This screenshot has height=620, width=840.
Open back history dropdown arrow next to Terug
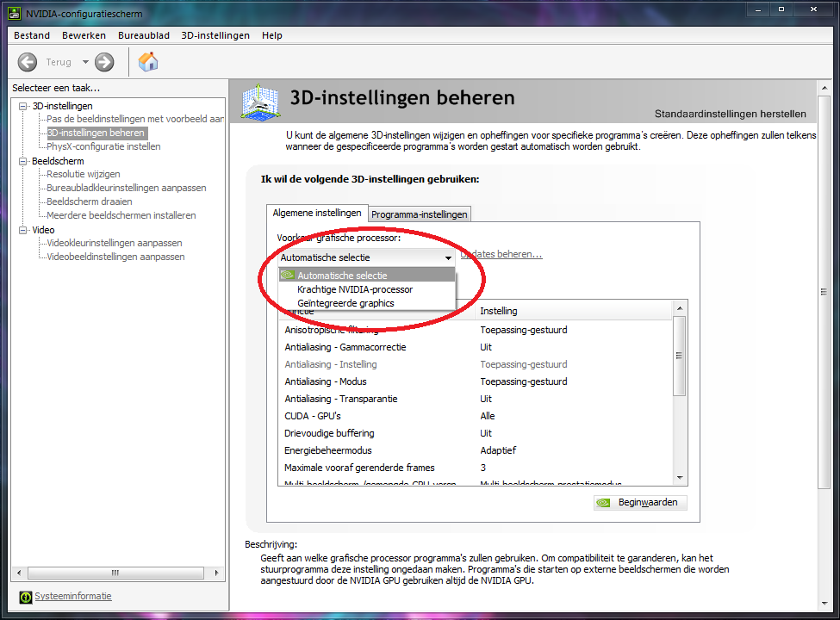(x=85, y=62)
